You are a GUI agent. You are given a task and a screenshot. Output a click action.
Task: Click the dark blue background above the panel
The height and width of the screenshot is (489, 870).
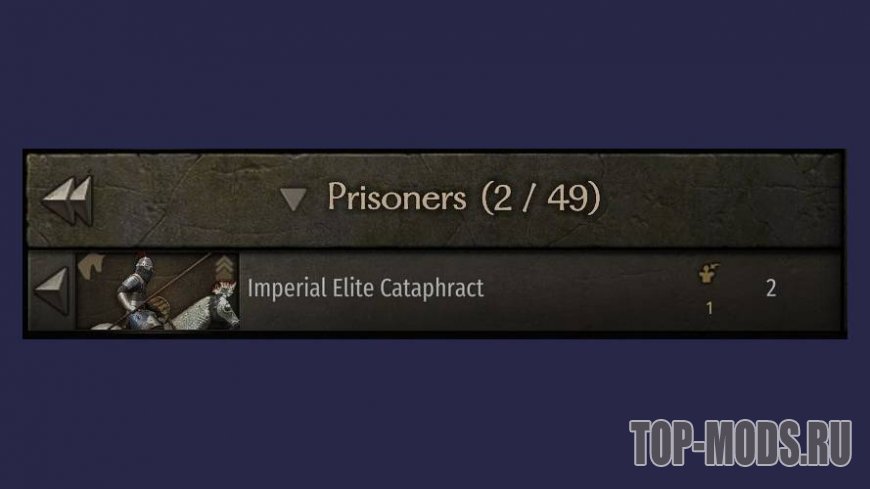click(435, 72)
